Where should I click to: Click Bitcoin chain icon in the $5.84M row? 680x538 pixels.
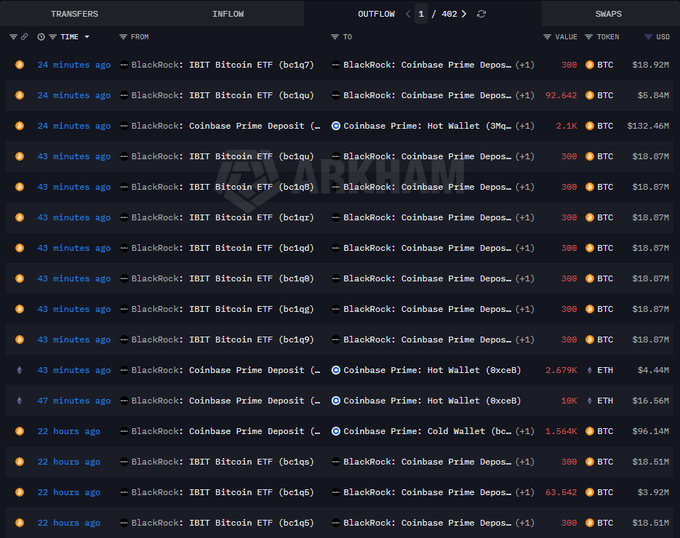[20, 95]
